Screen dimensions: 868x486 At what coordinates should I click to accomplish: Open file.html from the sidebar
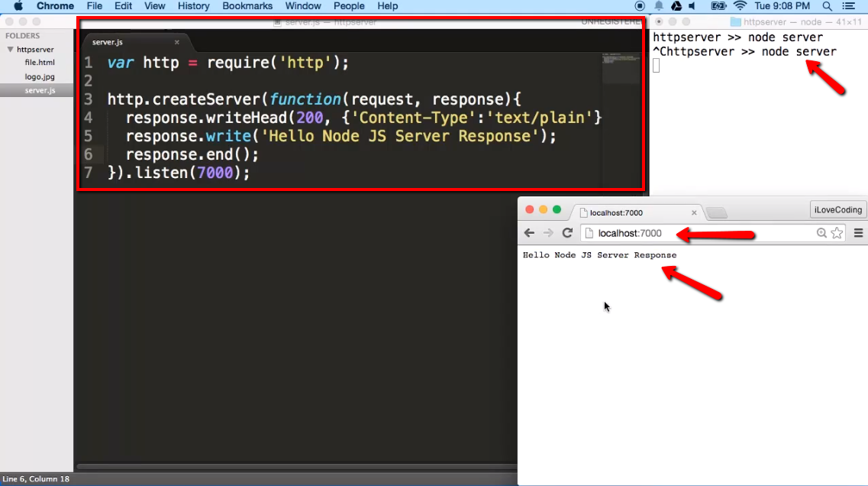pyautogui.click(x=36, y=63)
